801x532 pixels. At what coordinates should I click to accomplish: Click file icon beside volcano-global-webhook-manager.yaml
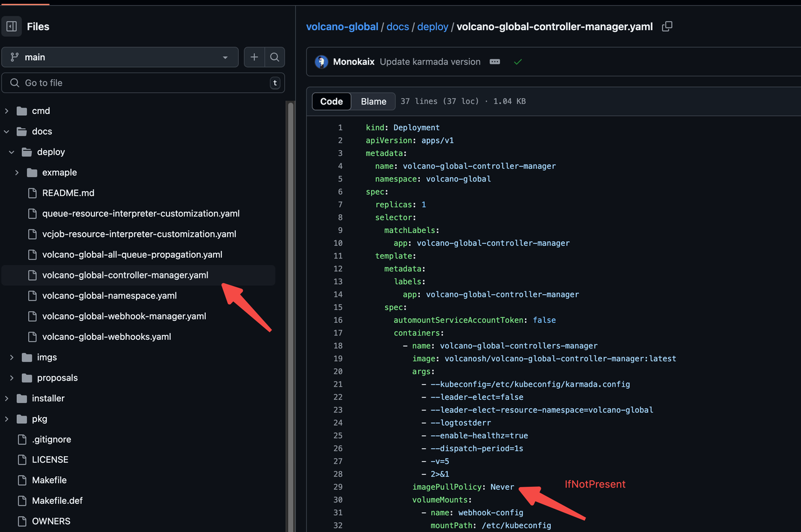[x=32, y=316]
